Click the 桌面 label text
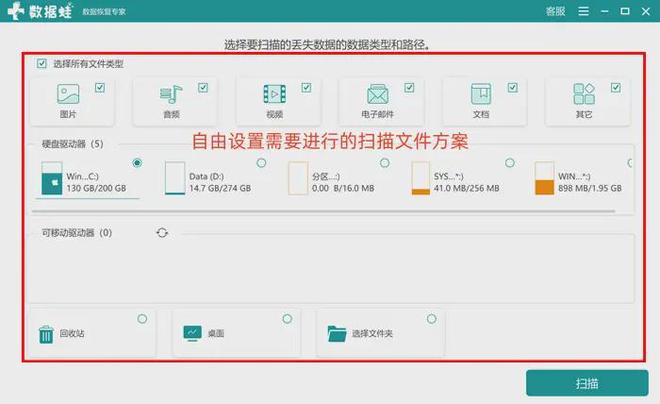This screenshot has width=660, height=404. 216,334
